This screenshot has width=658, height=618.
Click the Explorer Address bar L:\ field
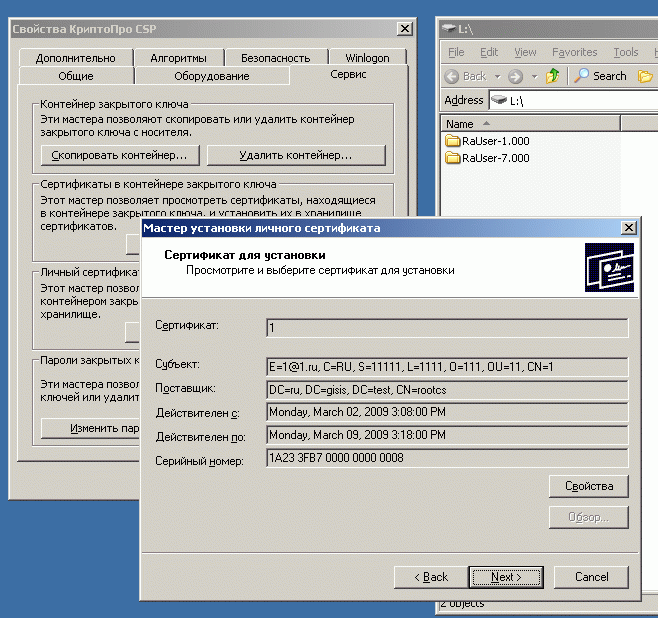[573, 100]
